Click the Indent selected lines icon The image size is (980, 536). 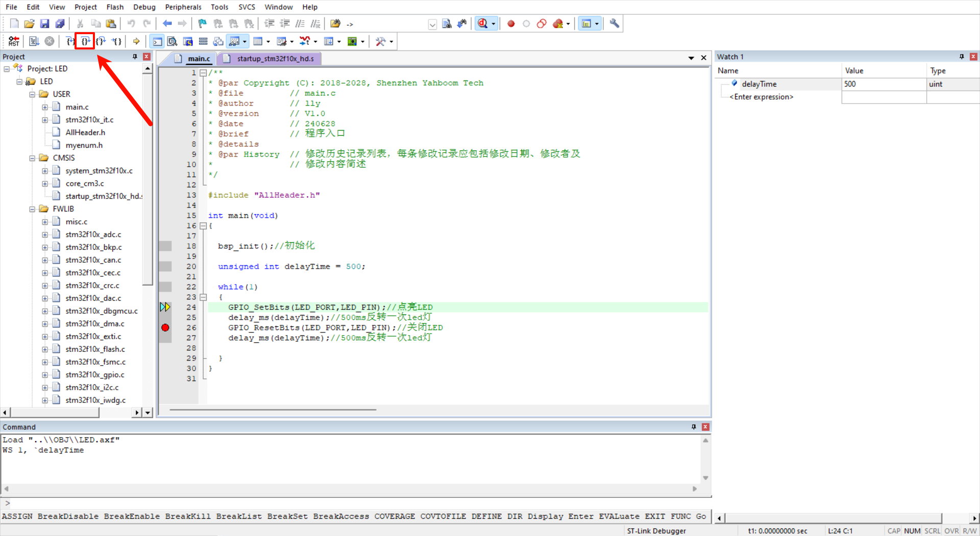pos(269,23)
